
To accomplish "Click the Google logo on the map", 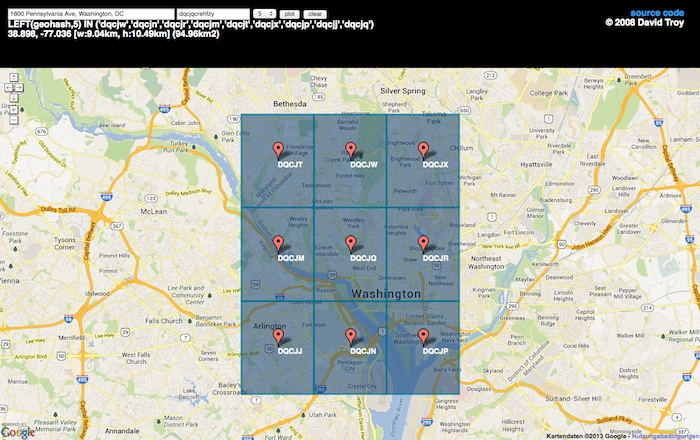I will click(18, 432).
